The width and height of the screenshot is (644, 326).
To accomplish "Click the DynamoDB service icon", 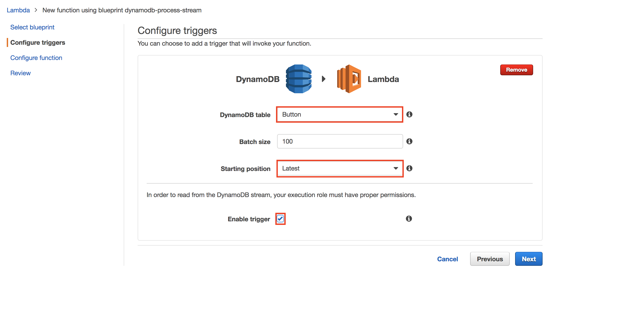I will (x=298, y=79).
